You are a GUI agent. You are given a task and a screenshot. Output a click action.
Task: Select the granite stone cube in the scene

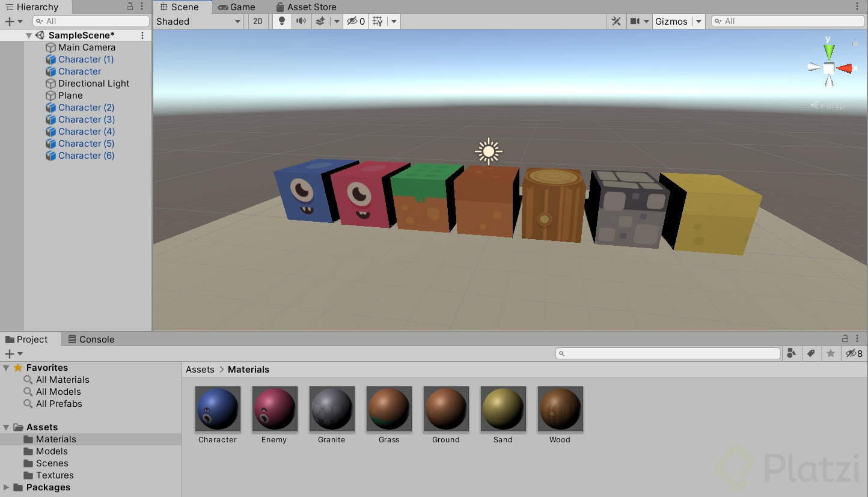coord(628,209)
